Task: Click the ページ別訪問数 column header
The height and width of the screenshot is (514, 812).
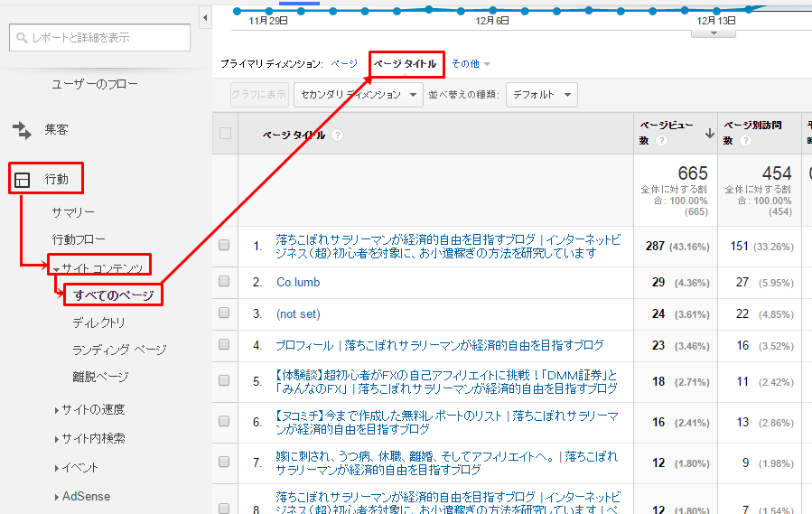Action: (x=752, y=133)
